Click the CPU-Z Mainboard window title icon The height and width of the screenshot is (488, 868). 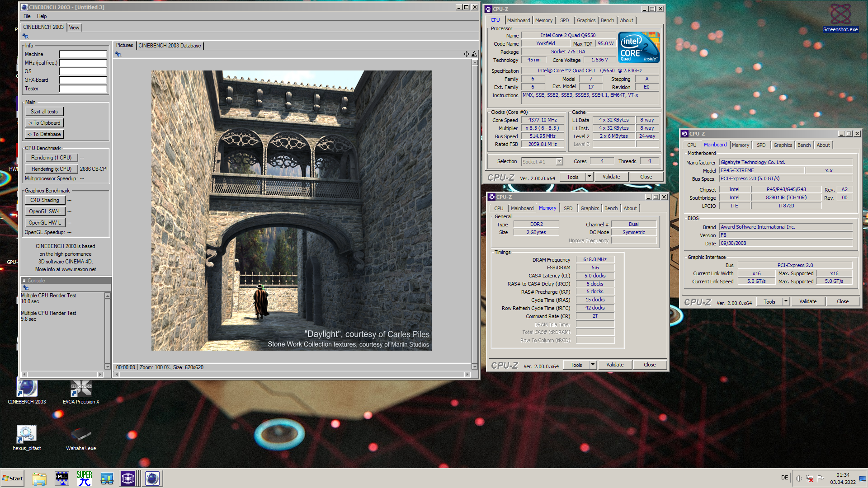685,134
